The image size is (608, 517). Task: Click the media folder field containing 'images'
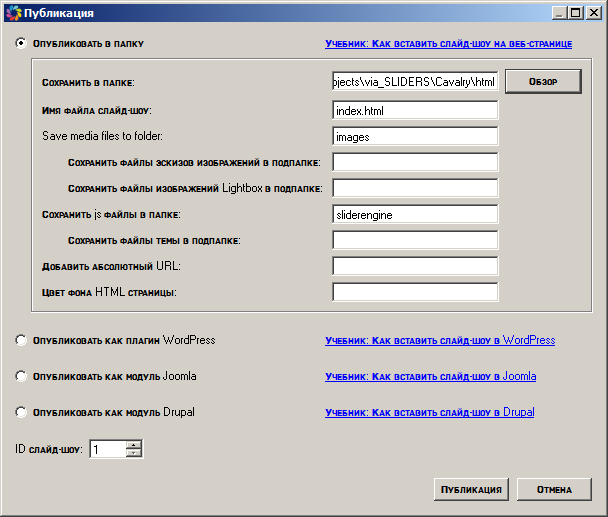tap(415, 136)
